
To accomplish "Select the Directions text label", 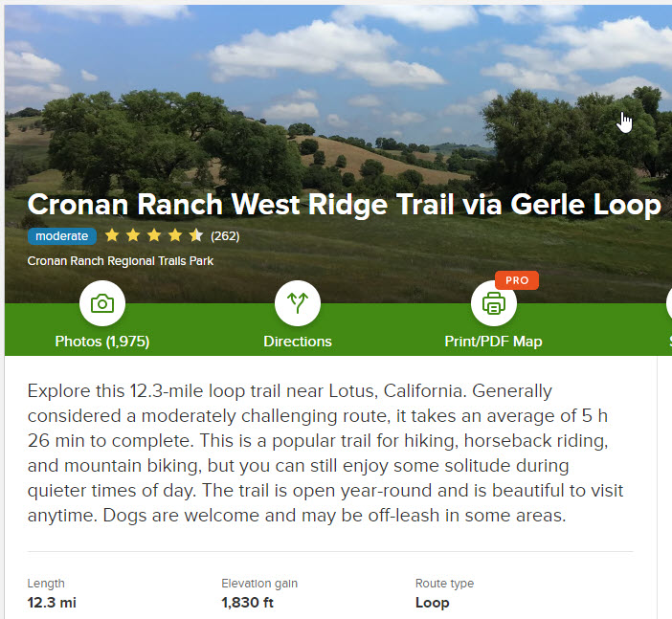I will (x=298, y=342).
